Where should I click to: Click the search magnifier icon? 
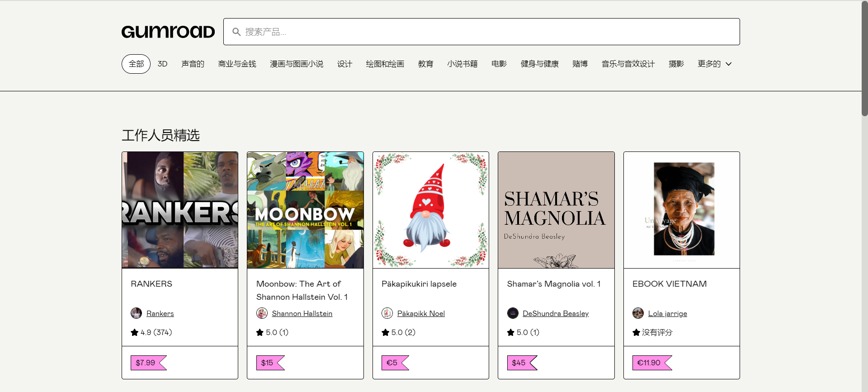coord(236,32)
